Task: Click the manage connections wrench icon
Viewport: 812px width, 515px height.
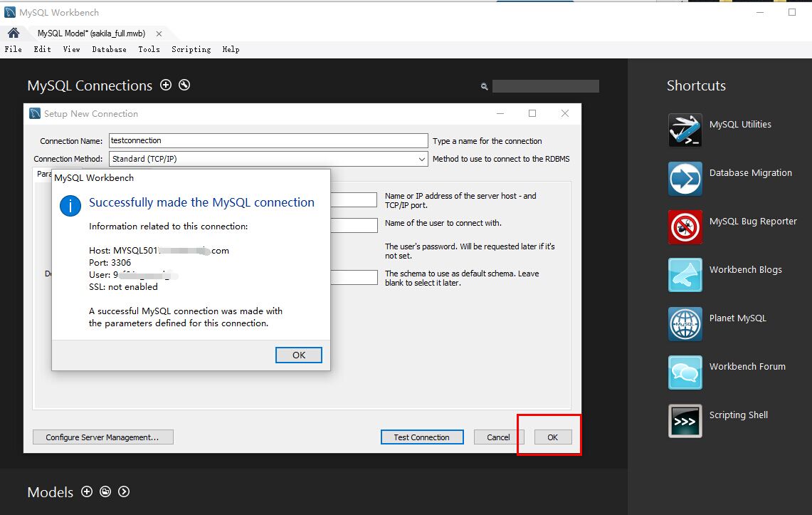Action: tap(184, 85)
